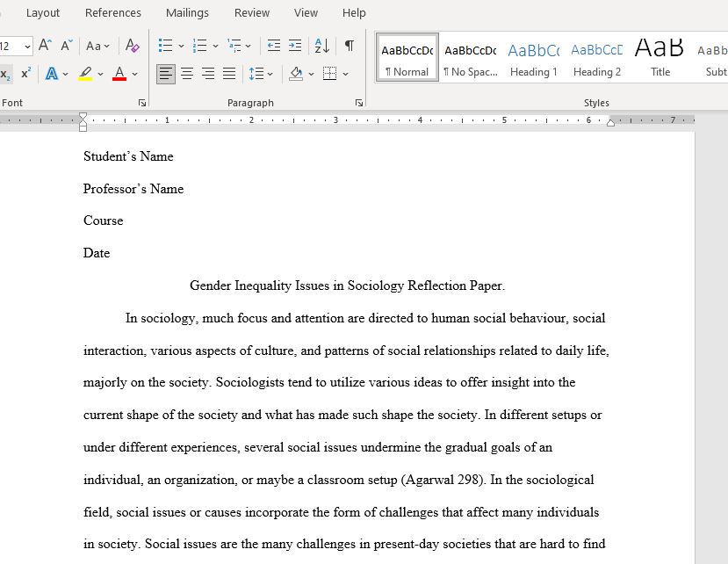Image resolution: width=728 pixels, height=564 pixels.
Task: Apply Text Effects blue A icon
Action: coord(52,74)
